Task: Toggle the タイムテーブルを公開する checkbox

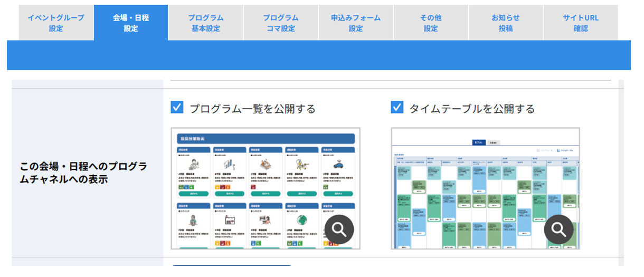Action: tap(397, 108)
